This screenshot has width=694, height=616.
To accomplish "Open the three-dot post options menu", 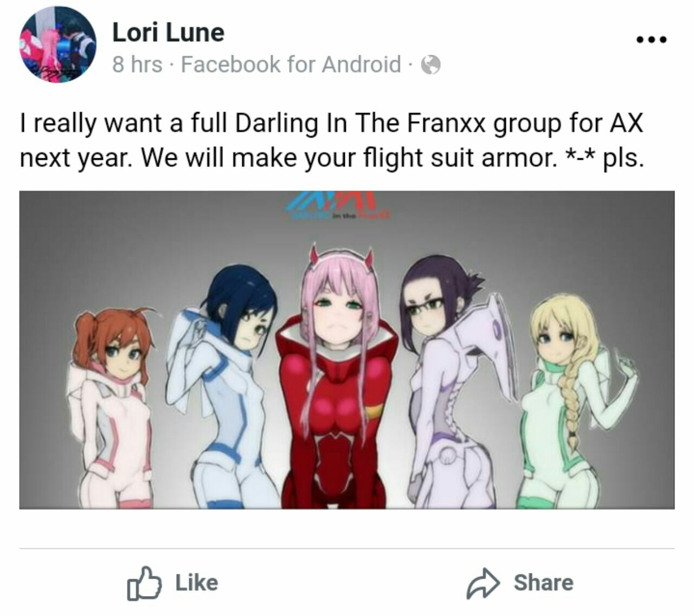I will pos(651,40).
